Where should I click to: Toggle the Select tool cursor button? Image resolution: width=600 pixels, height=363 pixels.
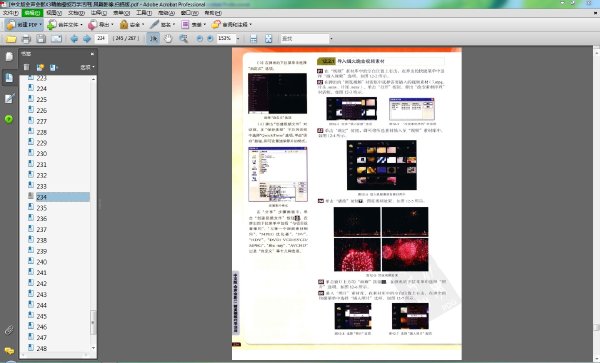point(153,39)
